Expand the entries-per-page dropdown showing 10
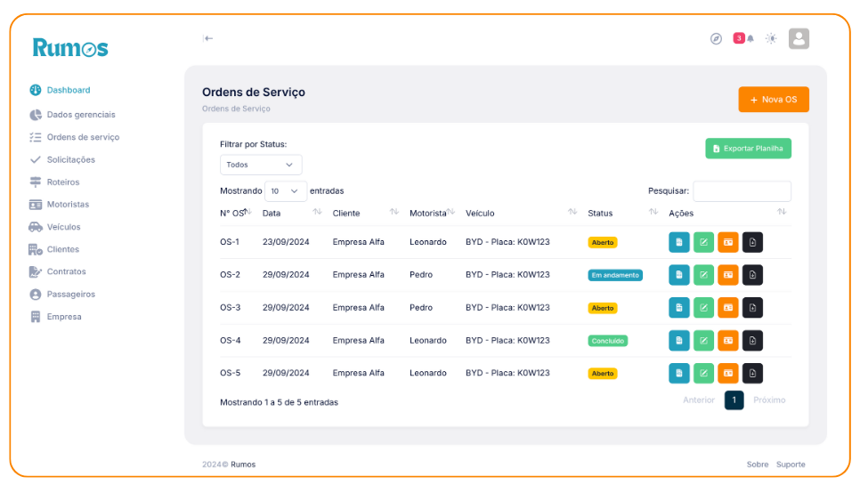 pyautogui.click(x=286, y=191)
